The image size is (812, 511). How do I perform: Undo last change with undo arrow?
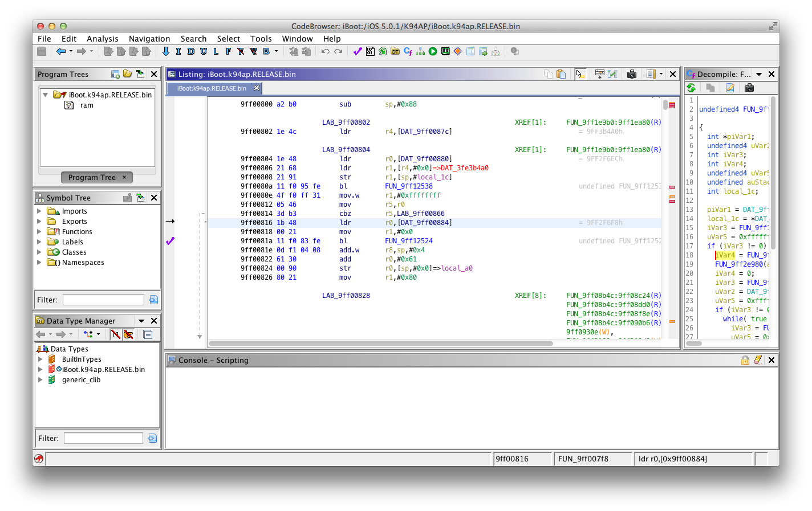(326, 51)
